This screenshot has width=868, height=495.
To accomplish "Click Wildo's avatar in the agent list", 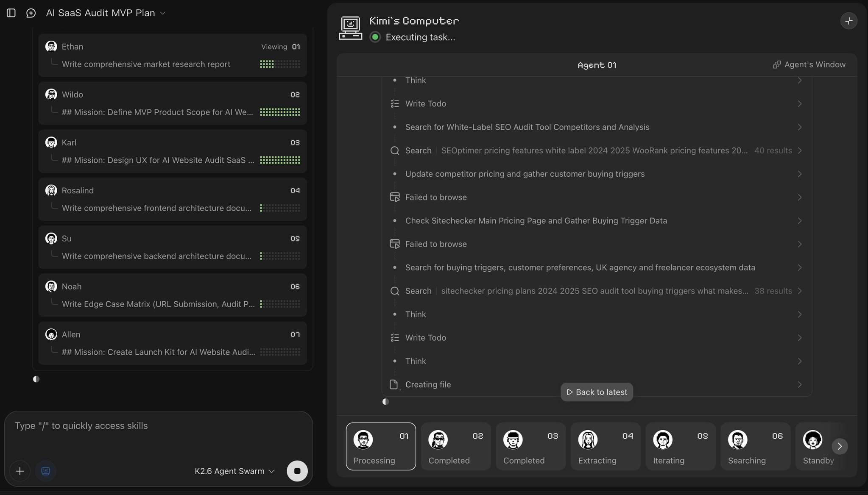I will (51, 95).
